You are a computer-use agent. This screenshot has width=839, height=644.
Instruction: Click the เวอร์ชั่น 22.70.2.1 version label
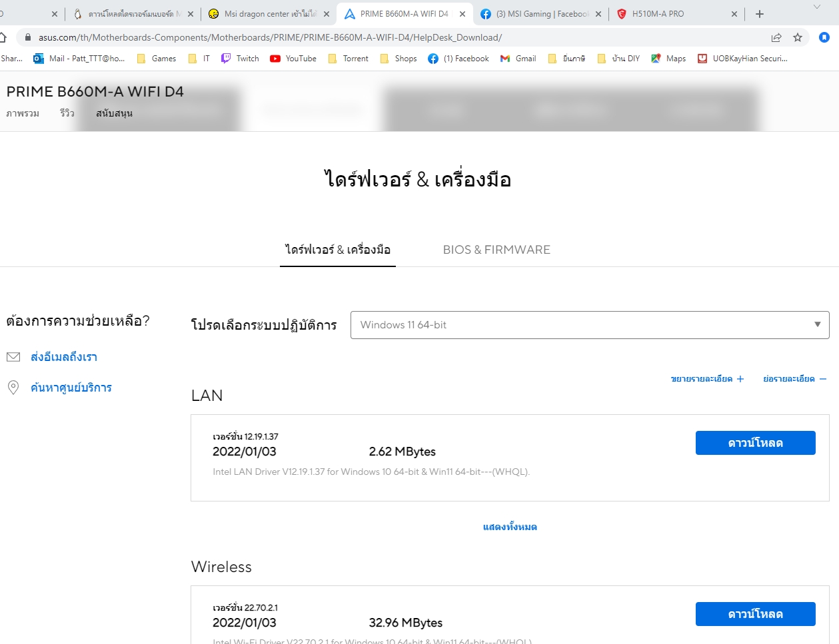point(245,607)
